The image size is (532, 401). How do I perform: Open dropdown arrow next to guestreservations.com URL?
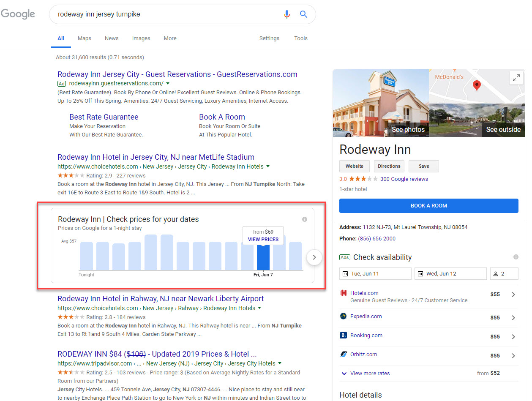click(x=168, y=84)
